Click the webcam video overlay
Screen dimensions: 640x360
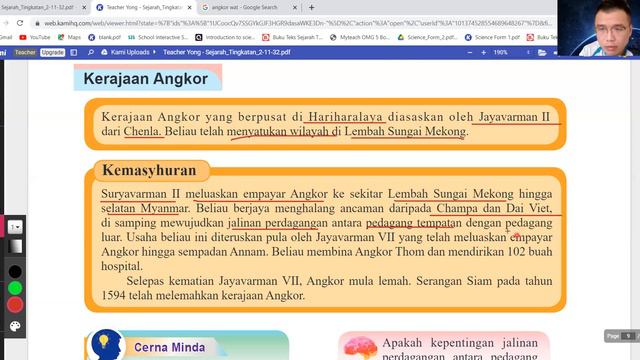[598, 28]
